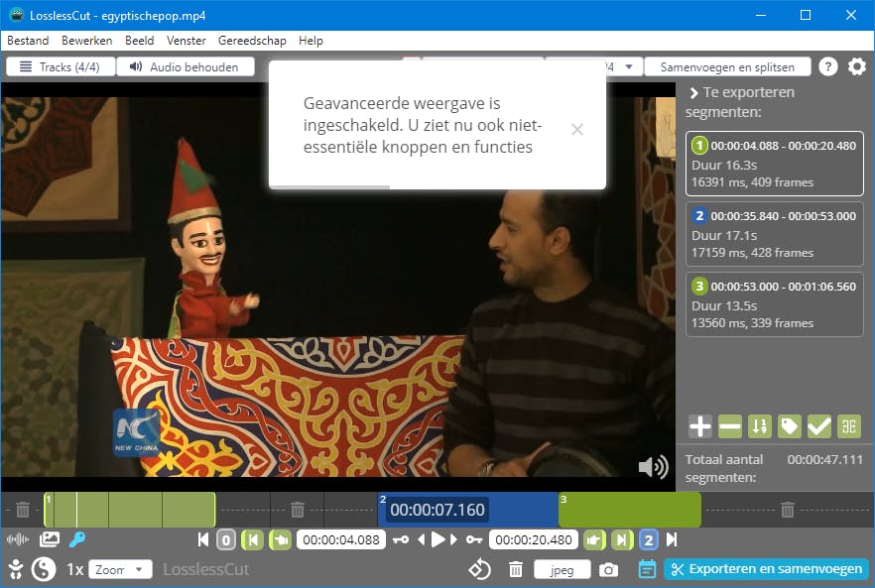Mute the video with the speaker icon
Image resolution: width=875 pixels, height=588 pixels.
tap(652, 467)
